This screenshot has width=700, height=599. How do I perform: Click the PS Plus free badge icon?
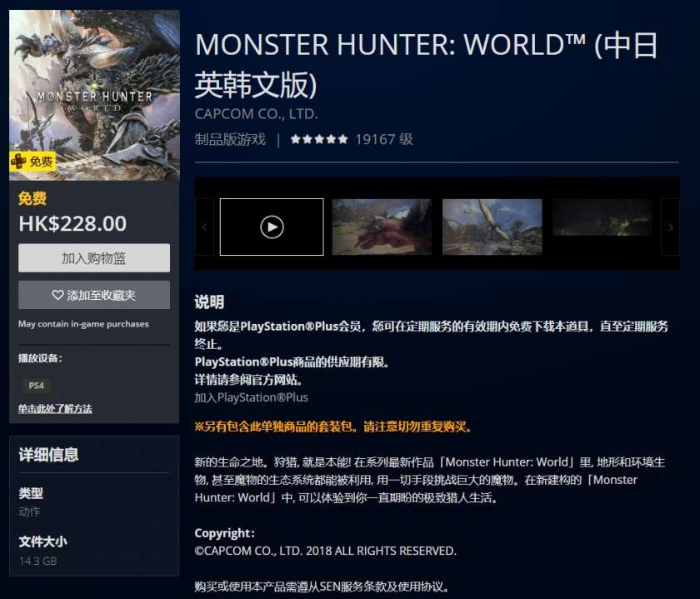tap(32, 161)
